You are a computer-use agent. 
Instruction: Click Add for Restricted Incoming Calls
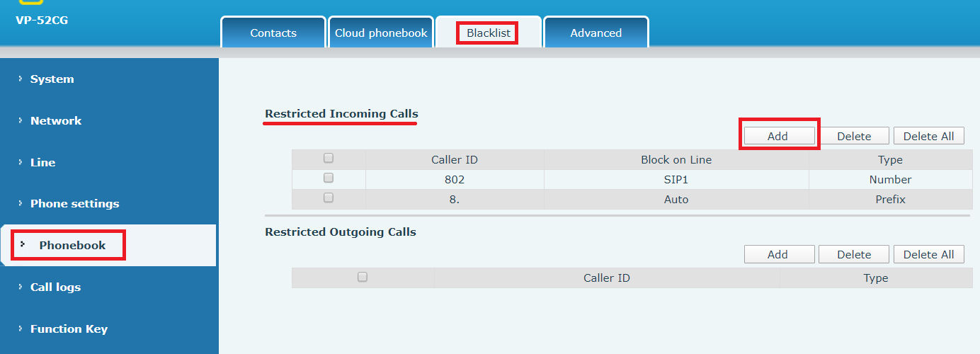click(777, 136)
